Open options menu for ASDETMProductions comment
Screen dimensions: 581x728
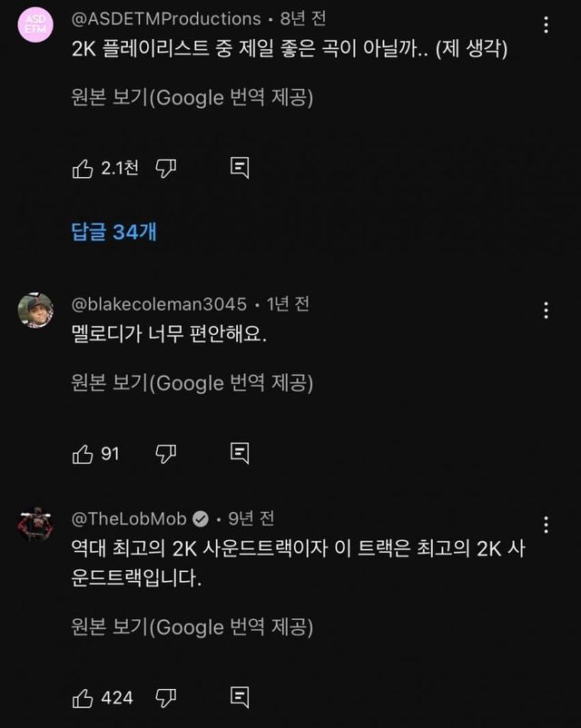tap(546, 25)
